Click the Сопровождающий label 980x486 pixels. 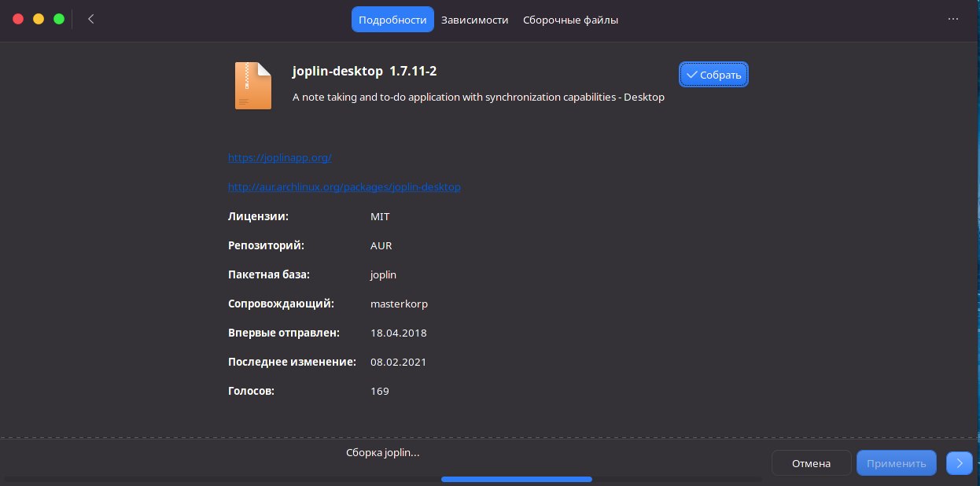[x=281, y=304]
